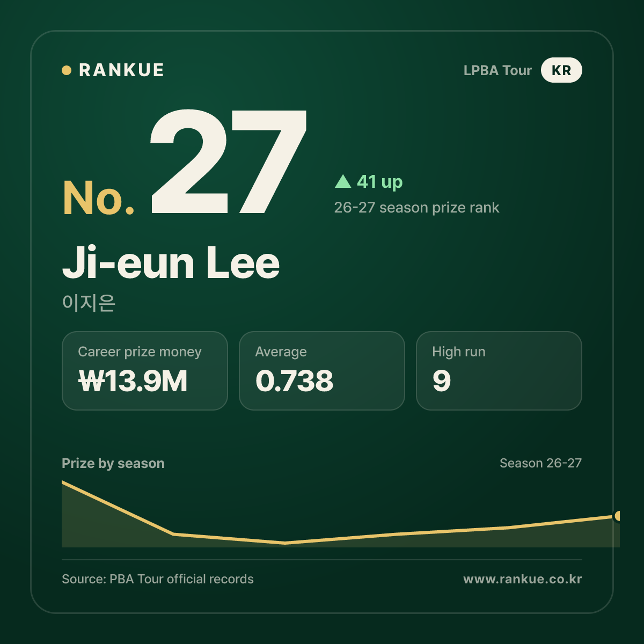Click the yellow 'No.' rank prefix
Image resolution: width=644 pixels, height=644 pixels.
(99, 198)
